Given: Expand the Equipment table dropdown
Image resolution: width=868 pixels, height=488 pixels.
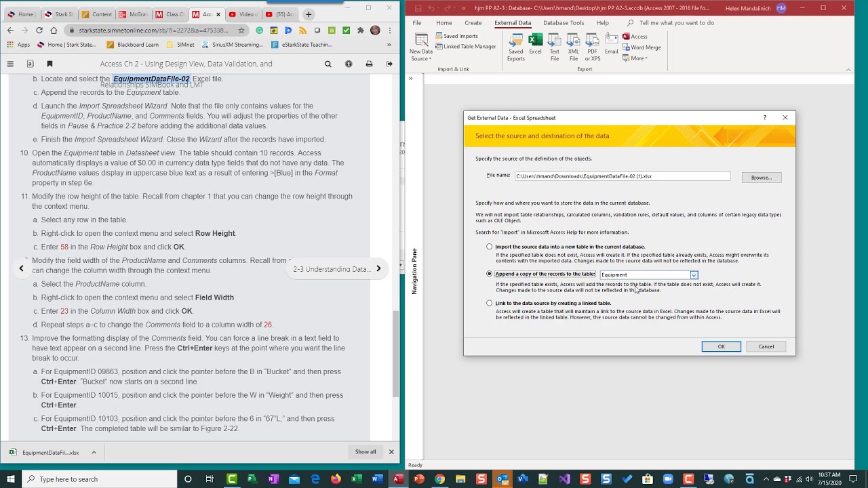Looking at the screenshot, I should pos(694,274).
